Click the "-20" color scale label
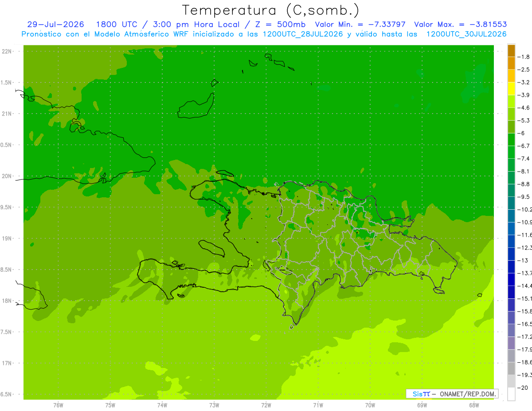532x411 pixels. coord(523,388)
